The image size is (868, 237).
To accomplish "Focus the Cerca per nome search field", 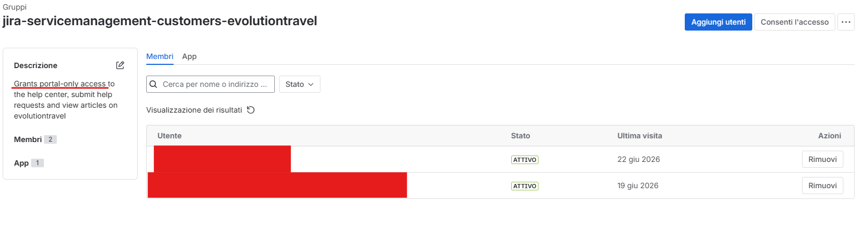I will [x=211, y=84].
